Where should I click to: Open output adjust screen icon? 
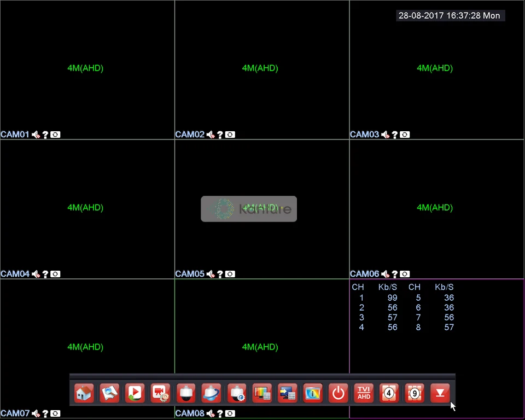point(288,393)
